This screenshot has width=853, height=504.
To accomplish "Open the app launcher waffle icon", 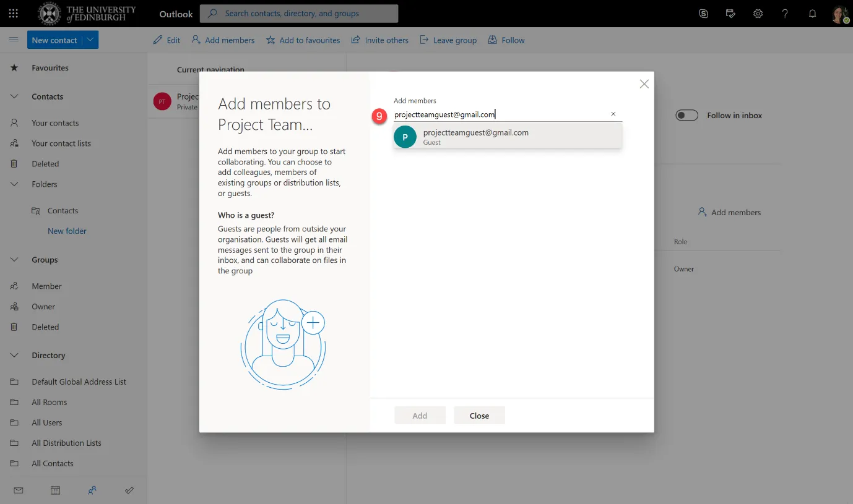I will [x=13, y=13].
